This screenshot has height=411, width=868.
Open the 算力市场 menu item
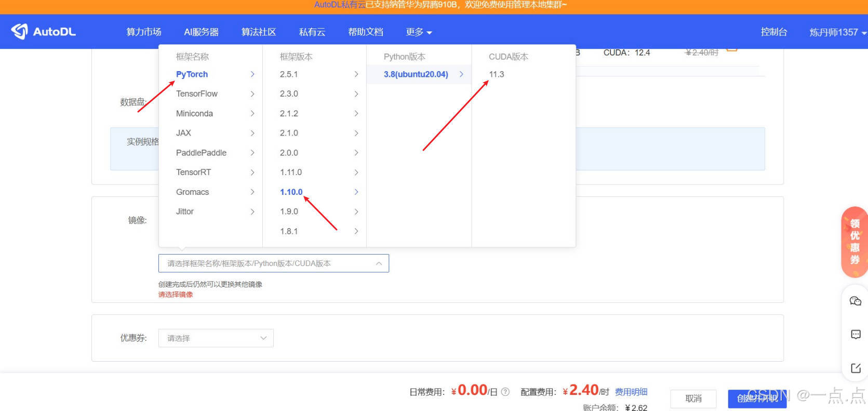(x=144, y=32)
